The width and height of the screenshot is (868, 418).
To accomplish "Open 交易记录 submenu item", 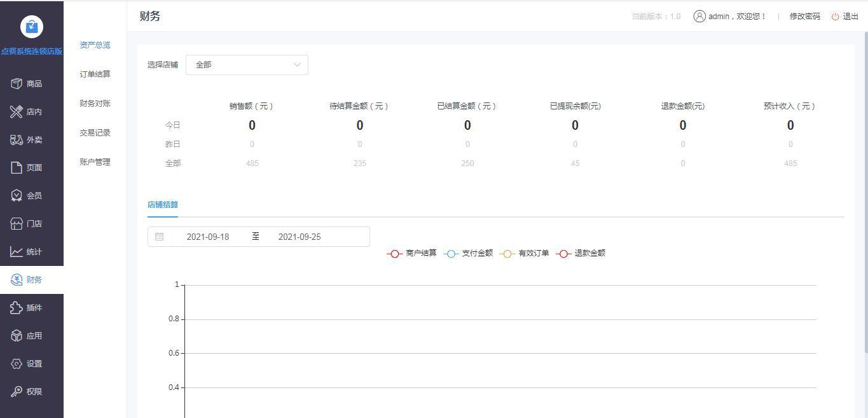I will coord(95,133).
